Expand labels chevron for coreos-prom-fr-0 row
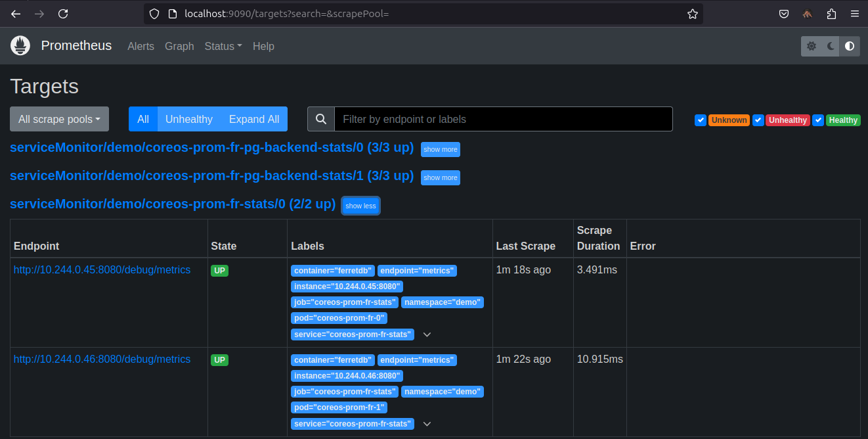Viewport: 868px width, 439px height. (427, 335)
